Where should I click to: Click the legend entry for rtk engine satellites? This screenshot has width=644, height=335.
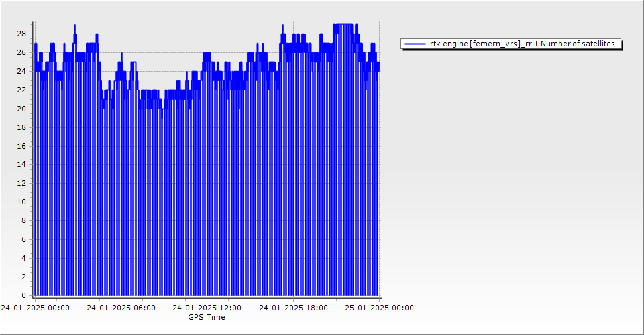pyautogui.click(x=522, y=44)
